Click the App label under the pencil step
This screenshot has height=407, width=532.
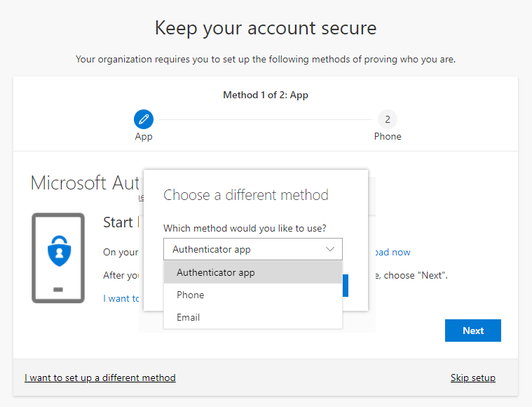point(144,136)
